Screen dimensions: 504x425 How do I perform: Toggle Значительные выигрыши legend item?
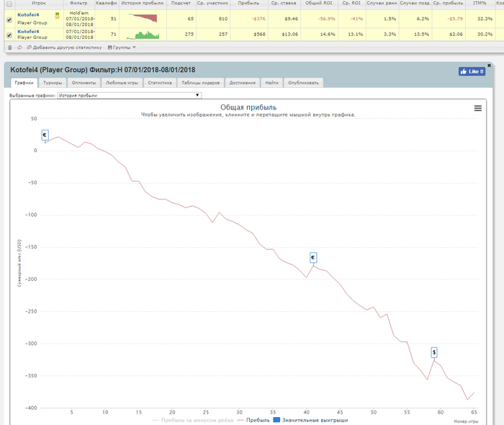pos(311,420)
